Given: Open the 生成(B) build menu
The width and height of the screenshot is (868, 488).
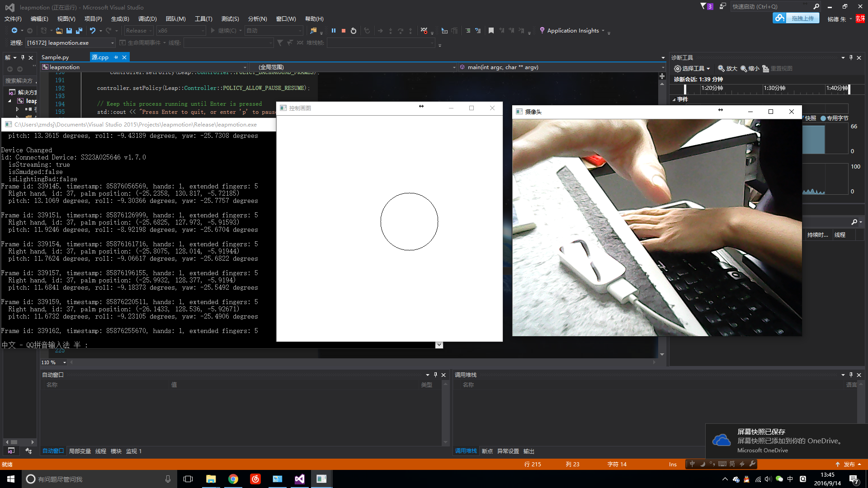Looking at the screenshot, I should pos(120,19).
